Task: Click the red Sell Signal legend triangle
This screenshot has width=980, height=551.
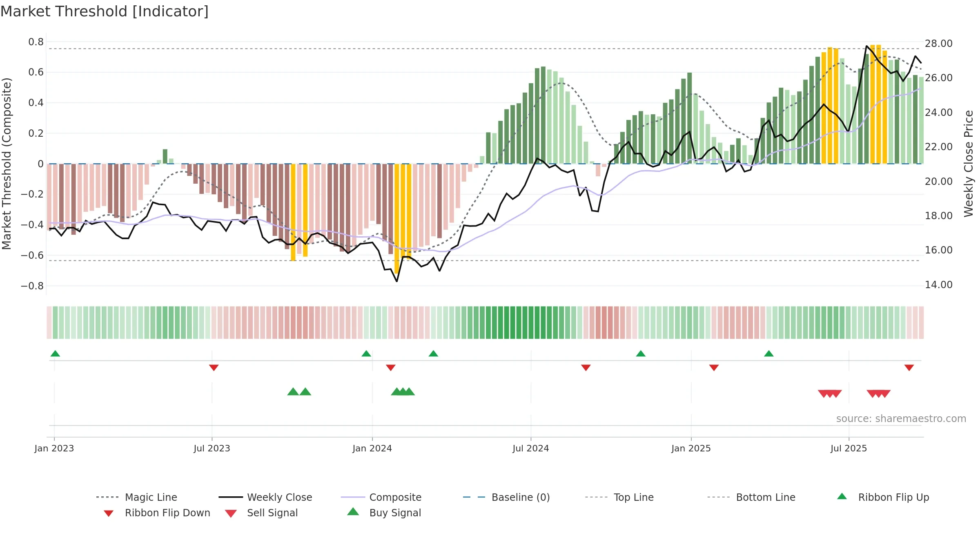Action: click(x=231, y=513)
